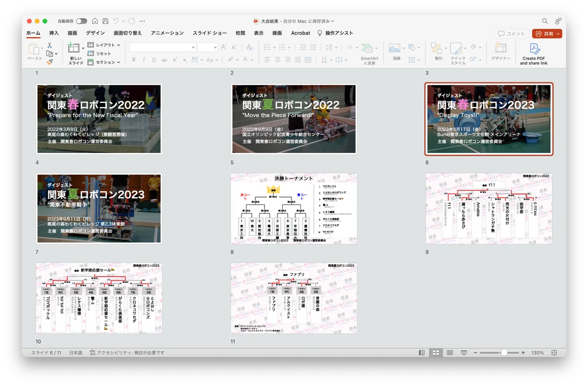Switch to Reading view in status bar
Screen dimensions: 588x386
[450, 353]
